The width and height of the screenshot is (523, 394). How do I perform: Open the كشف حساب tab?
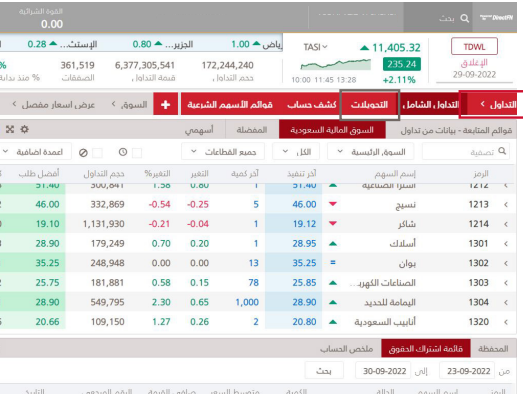[x=312, y=105]
